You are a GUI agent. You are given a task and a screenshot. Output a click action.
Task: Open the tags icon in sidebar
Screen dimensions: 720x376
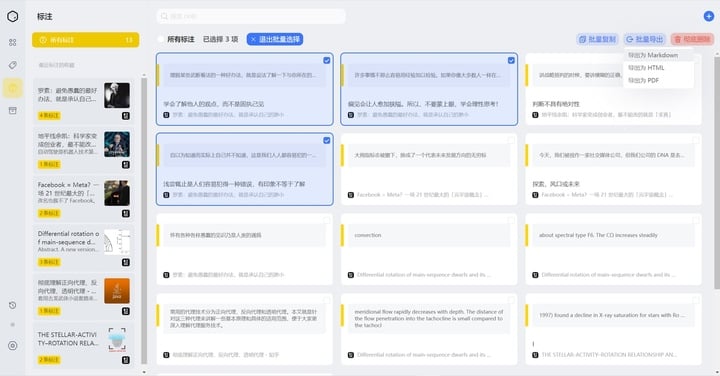12,65
